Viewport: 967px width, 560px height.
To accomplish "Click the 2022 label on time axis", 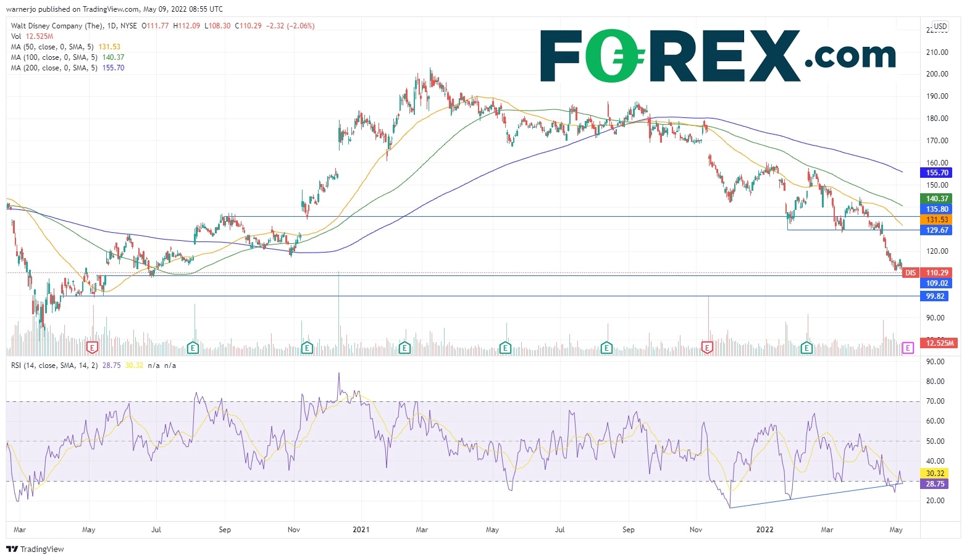I will [x=764, y=530].
